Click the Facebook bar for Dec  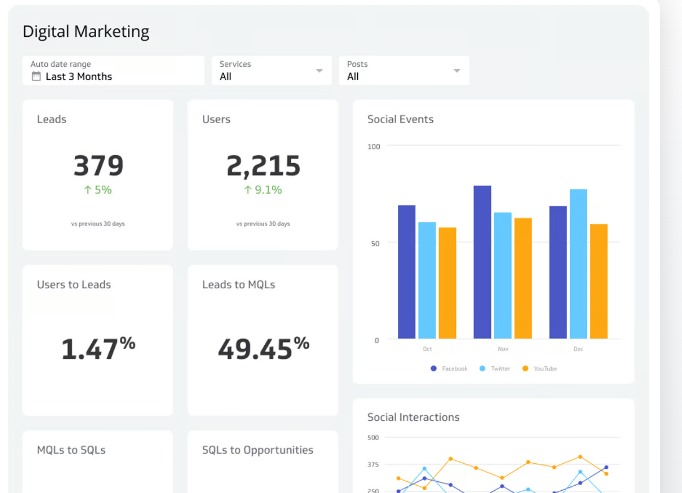(558, 272)
